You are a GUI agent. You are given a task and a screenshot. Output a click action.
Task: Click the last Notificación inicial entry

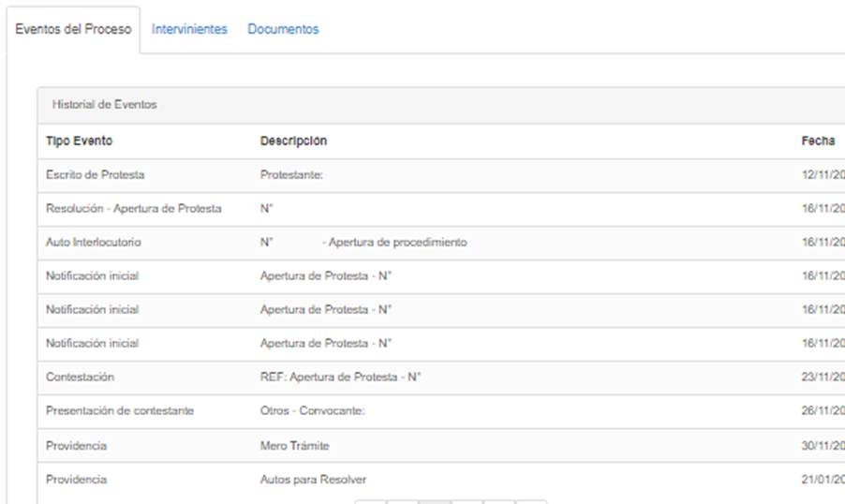[92, 344]
